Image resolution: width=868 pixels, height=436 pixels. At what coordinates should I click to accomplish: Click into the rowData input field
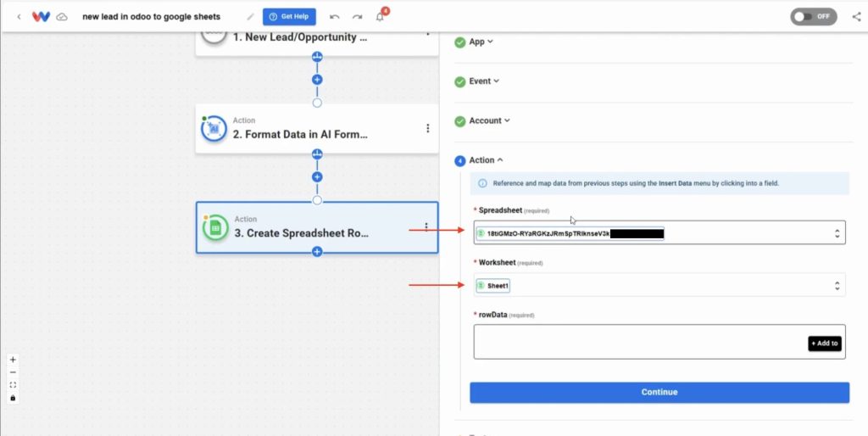coord(659,342)
